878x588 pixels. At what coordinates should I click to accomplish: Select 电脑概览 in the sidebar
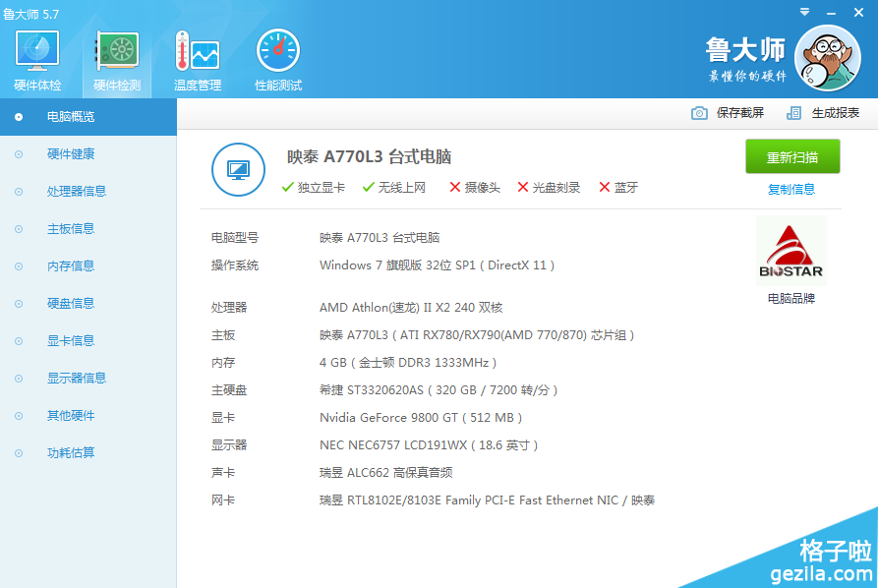(x=88, y=117)
